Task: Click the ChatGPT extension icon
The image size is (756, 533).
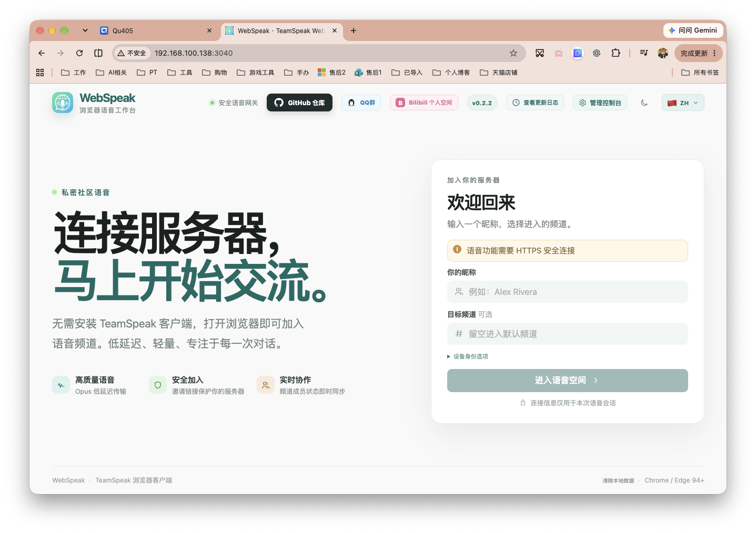Action: tap(597, 53)
